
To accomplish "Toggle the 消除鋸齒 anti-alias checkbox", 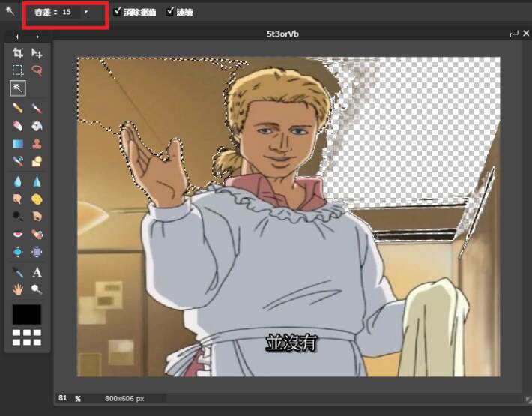I will coord(118,12).
